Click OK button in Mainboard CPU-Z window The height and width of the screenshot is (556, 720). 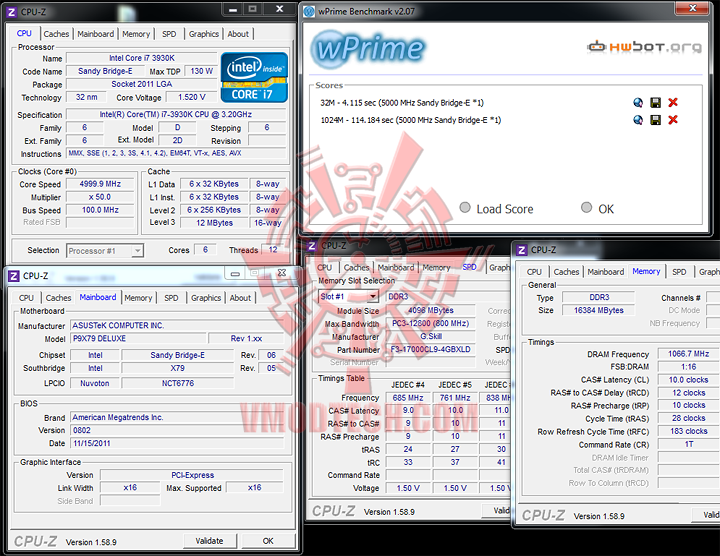[x=268, y=541]
